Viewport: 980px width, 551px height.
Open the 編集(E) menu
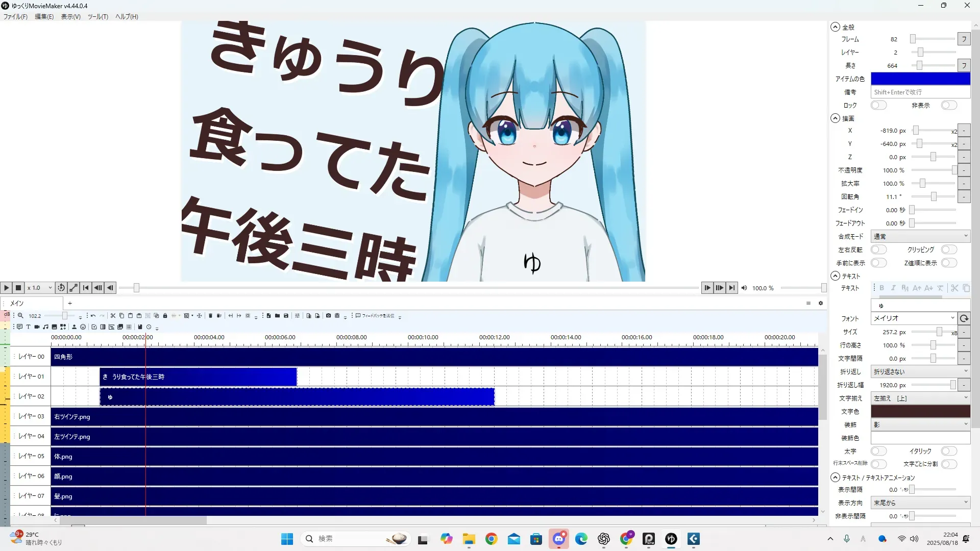(44, 17)
